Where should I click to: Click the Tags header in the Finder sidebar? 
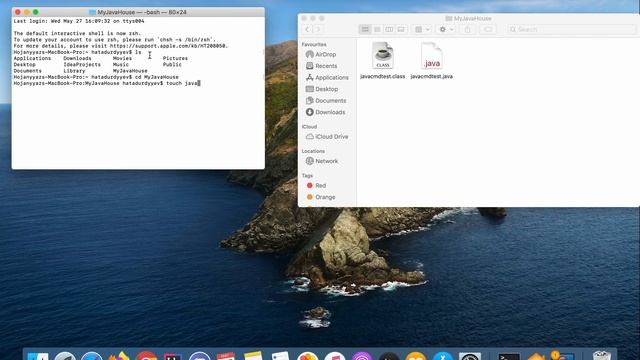tap(307, 176)
